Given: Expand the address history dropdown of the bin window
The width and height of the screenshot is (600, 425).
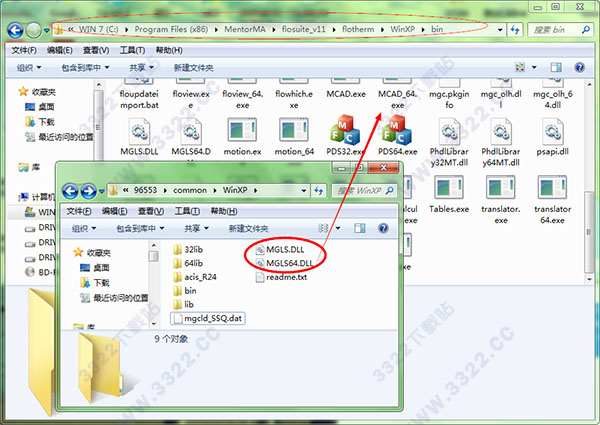Looking at the screenshot, I should [x=500, y=29].
